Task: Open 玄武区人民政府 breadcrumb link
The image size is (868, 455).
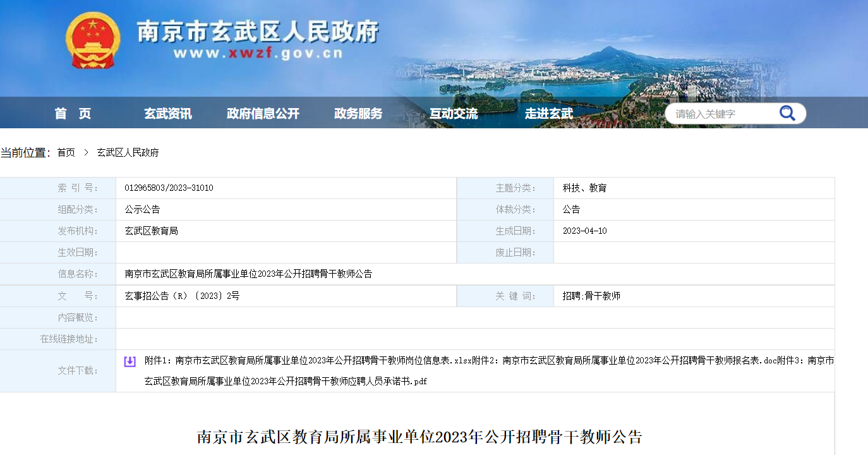Action: coord(128,153)
